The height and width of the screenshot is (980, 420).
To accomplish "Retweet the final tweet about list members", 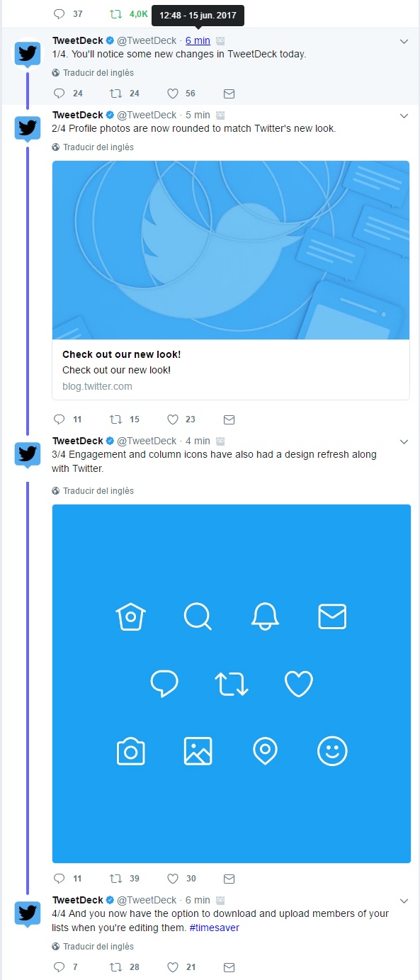I will coord(115,967).
